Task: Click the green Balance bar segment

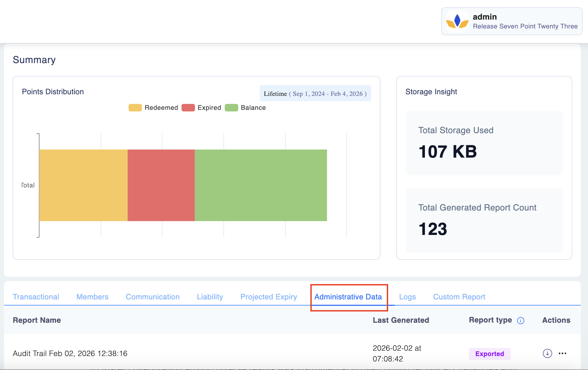Action: (x=261, y=185)
